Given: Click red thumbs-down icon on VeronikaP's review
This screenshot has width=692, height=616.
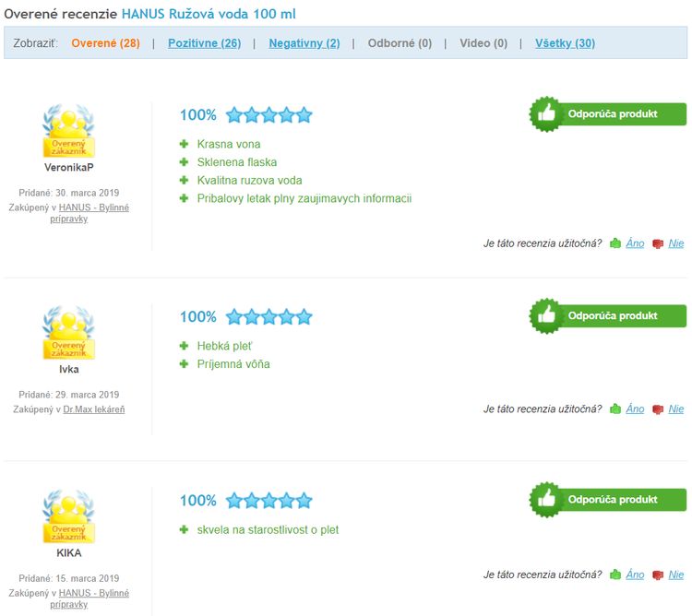Looking at the screenshot, I should (658, 243).
